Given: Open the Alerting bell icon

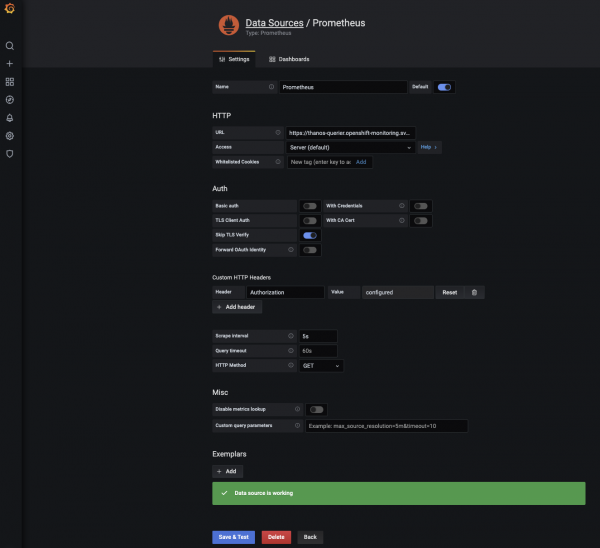Looking at the screenshot, I should pyautogui.click(x=10, y=118).
